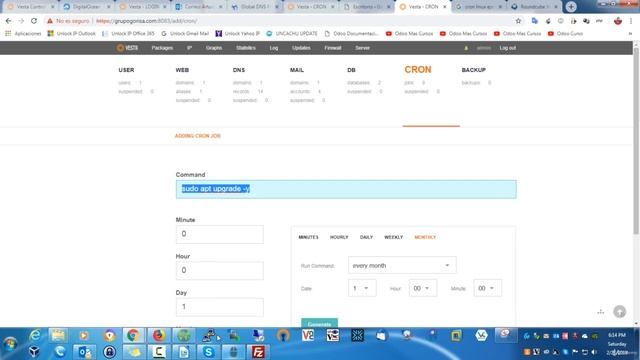The image size is (640, 360).
Task: Click the Minute input field
Action: click(220, 234)
